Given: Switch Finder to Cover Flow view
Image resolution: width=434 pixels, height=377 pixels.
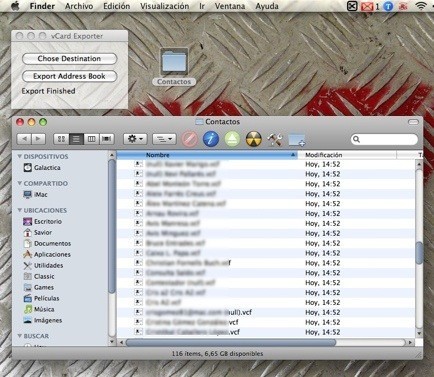Looking at the screenshot, I should pyautogui.click(x=107, y=139).
